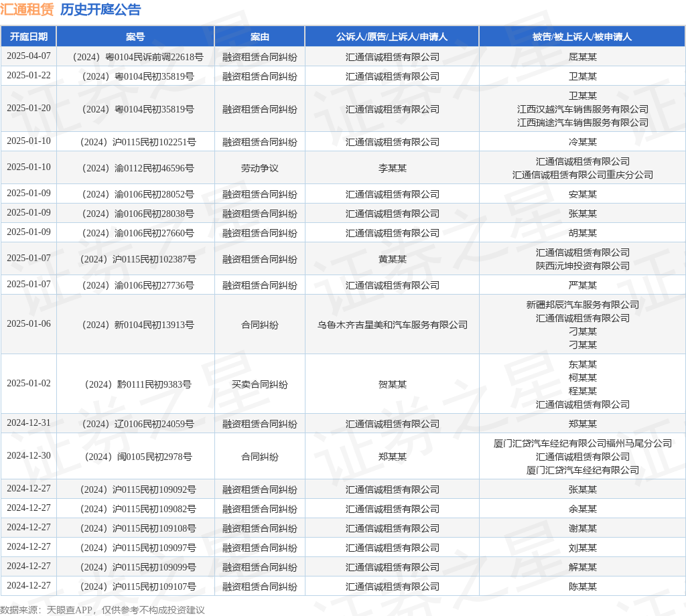Click defendant 柯某某

coord(583,378)
